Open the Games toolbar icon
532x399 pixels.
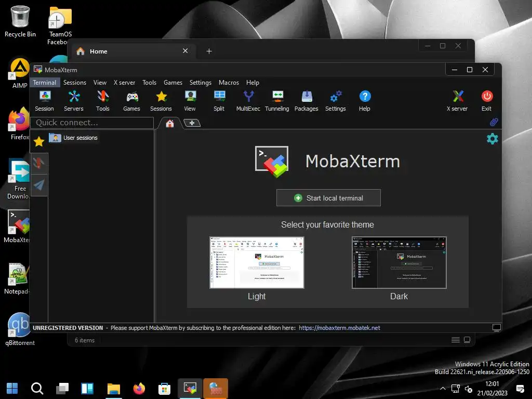[131, 101]
